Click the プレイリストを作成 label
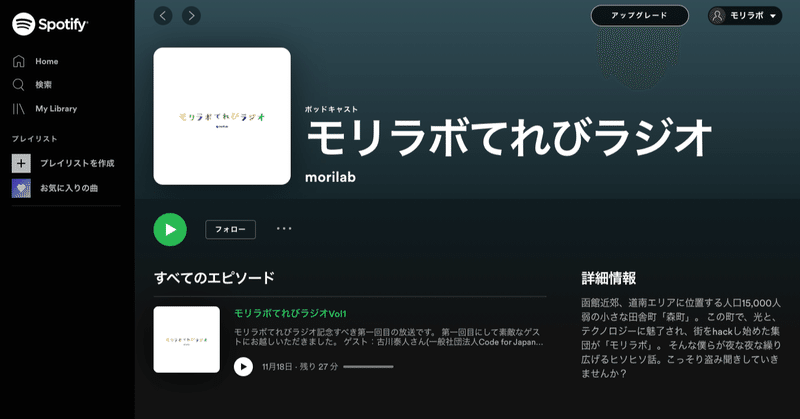 click(77, 163)
